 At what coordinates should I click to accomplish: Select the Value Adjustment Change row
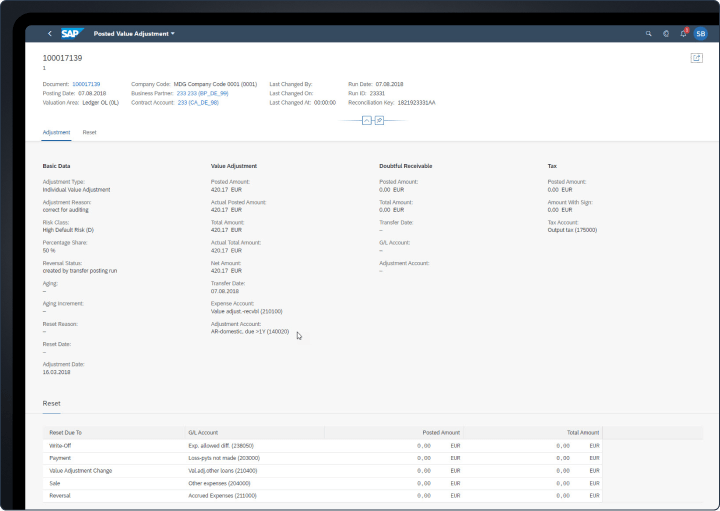point(322,471)
